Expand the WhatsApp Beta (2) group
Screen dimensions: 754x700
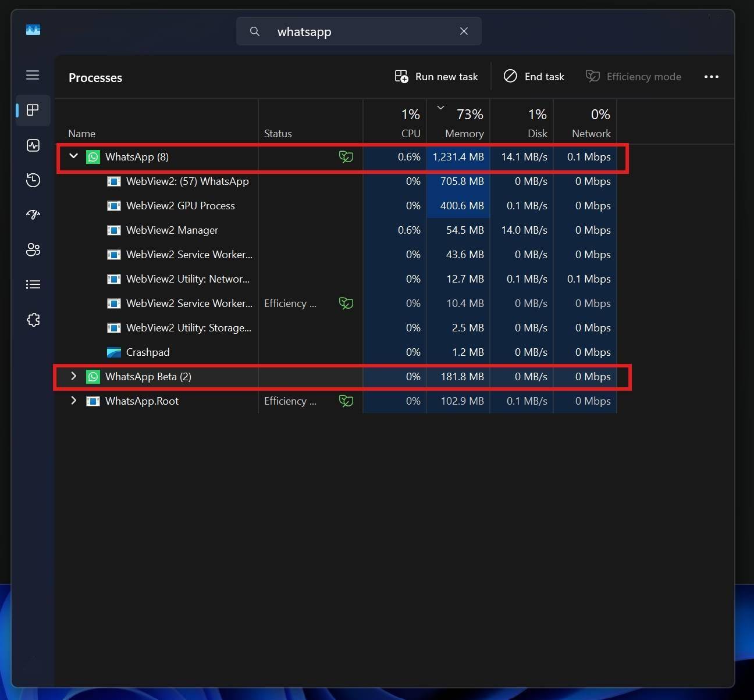(x=74, y=376)
